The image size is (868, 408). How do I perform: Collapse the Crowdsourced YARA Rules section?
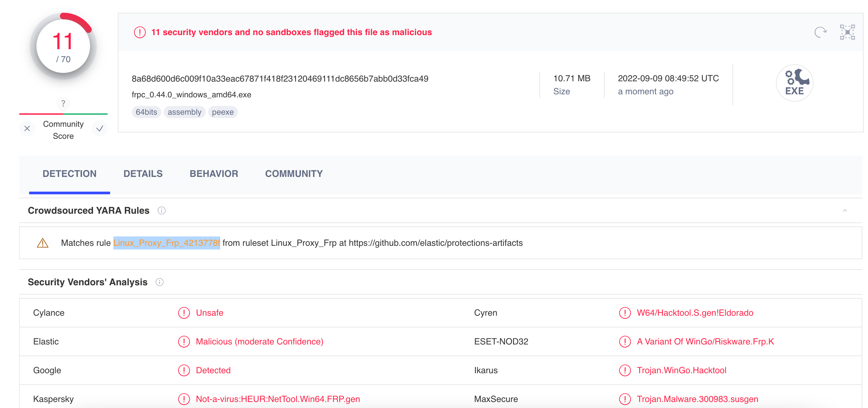845,210
